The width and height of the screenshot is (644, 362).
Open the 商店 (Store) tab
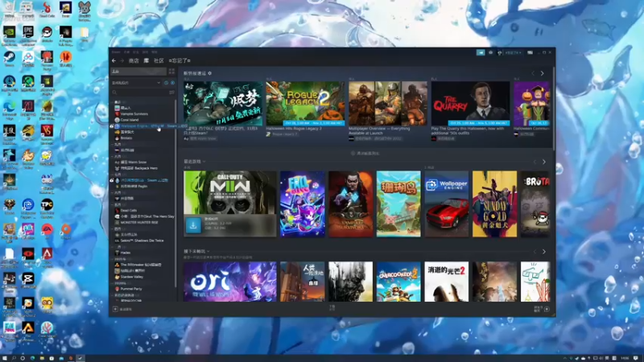pos(134,61)
